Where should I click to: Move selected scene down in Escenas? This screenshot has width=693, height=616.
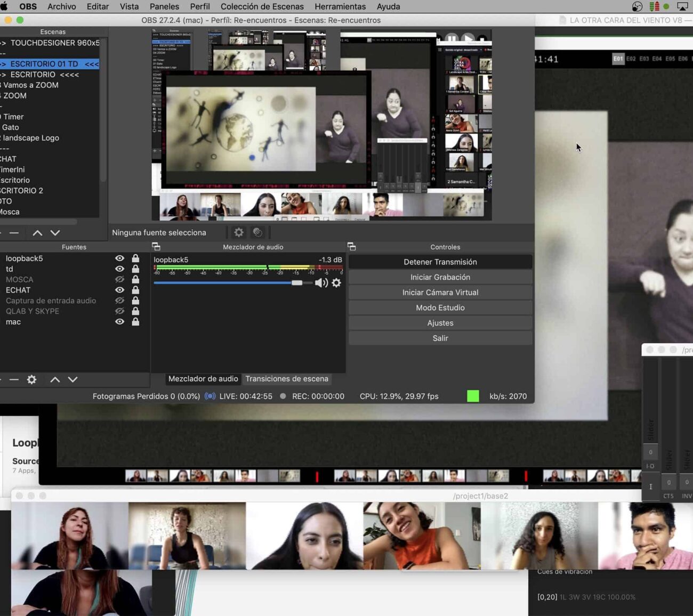tap(55, 233)
